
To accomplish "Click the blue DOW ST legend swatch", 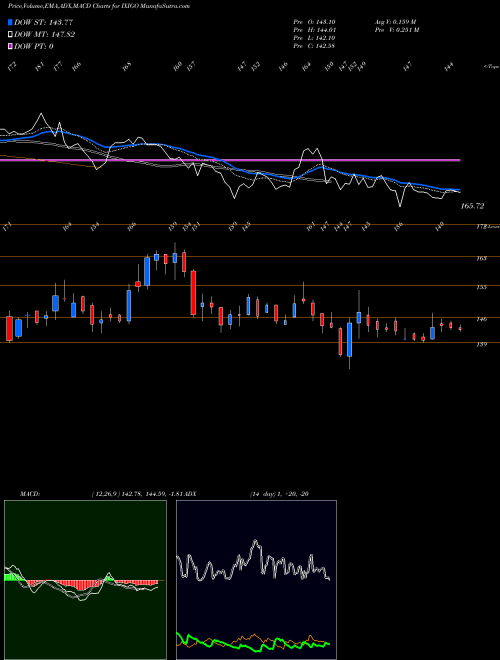I will pos(10,22).
